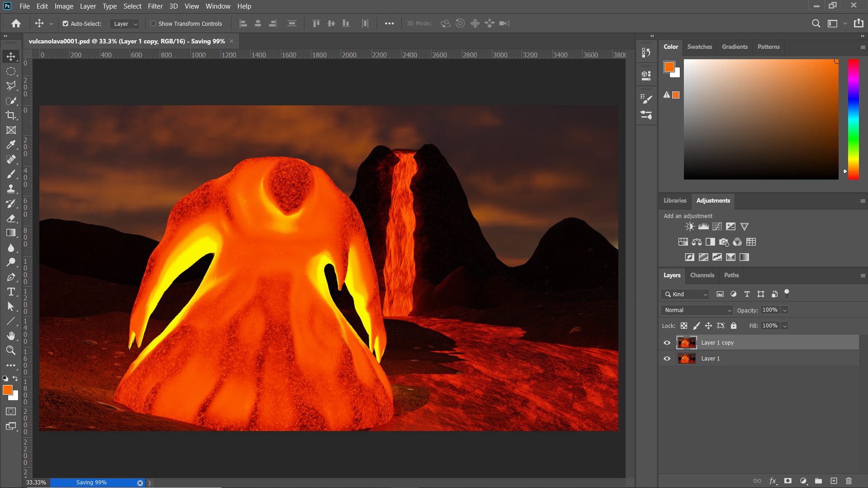Select the Dodge tool

pos(11,262)
